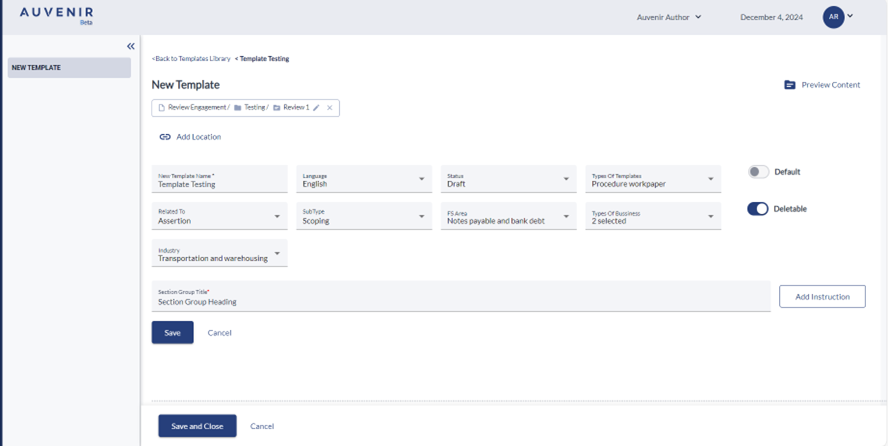
Task: Open the Industry dropdown
Action: (x=220, y=254)
